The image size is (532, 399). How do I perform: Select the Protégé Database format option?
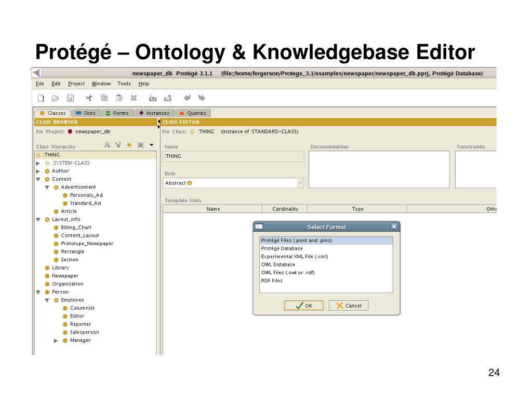(326, 248)
